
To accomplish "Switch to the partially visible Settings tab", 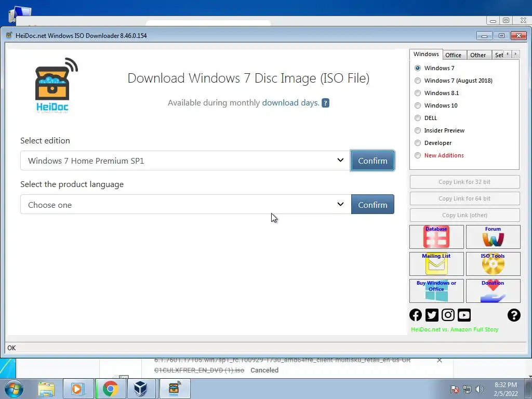I will [498, 55].
